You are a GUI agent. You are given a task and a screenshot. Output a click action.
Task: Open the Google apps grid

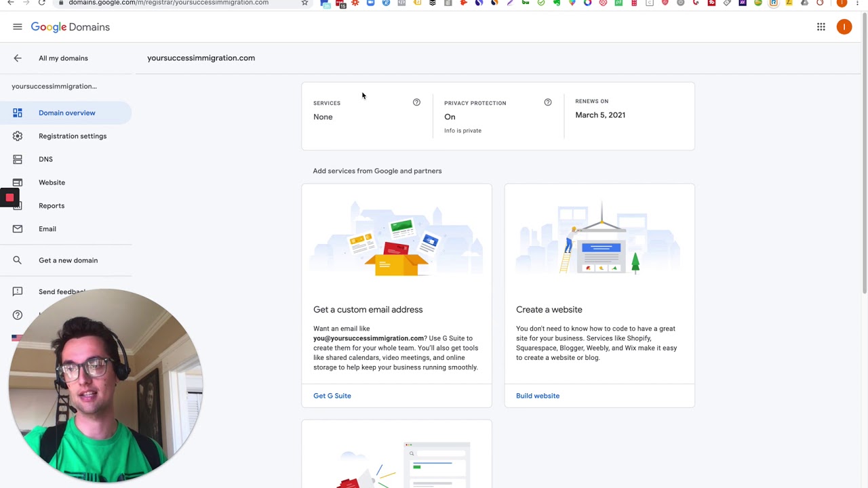[821, 27]
